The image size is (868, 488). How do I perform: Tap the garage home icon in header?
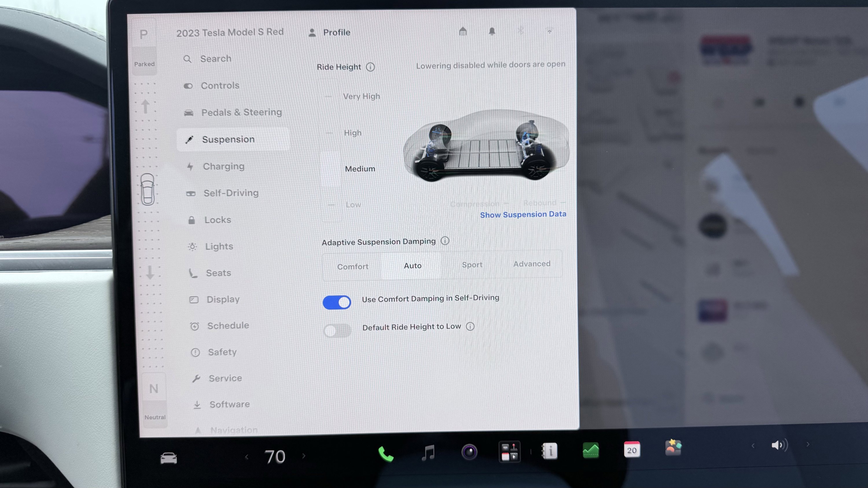click(463, 31)
